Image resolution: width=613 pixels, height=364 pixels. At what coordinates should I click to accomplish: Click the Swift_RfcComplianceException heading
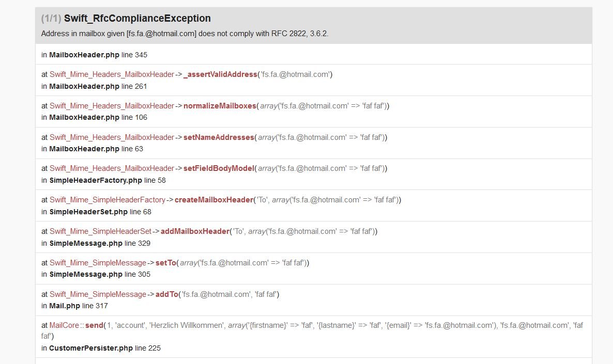(137, 19)
